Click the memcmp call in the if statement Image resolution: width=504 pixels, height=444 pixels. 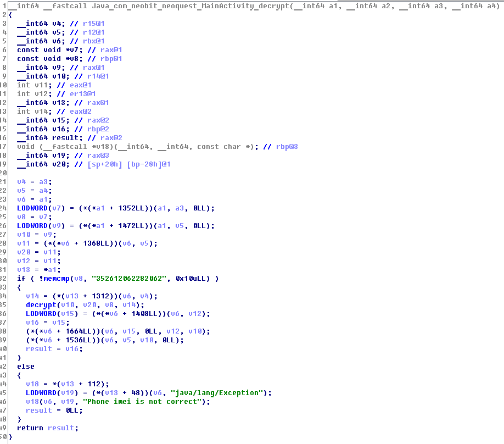57,278
